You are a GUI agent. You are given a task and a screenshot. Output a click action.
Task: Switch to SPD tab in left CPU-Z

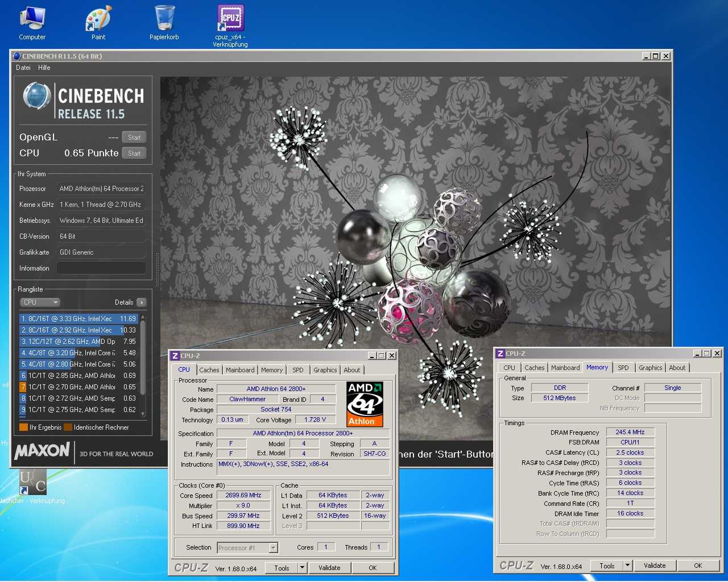point(298,370)
